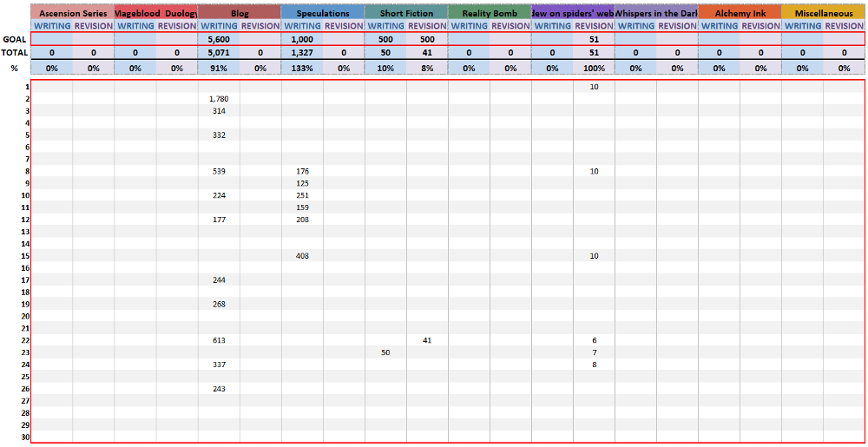Select the Ascension Series header cell

pos(73,13)
